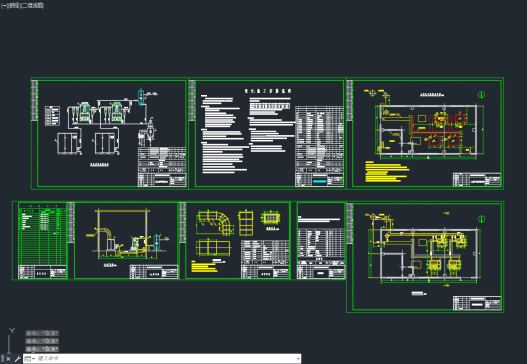Open viewport [-] controls menu

point(4,6)
